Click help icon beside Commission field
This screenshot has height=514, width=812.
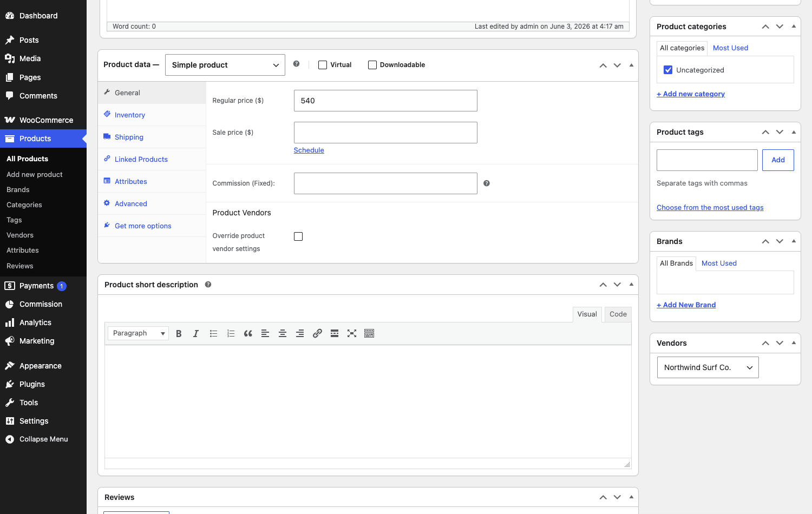click(x=487, y=183)
